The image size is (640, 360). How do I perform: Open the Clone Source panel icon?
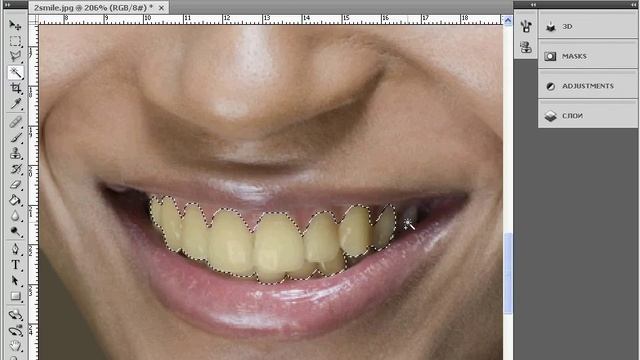coord(526,47)
